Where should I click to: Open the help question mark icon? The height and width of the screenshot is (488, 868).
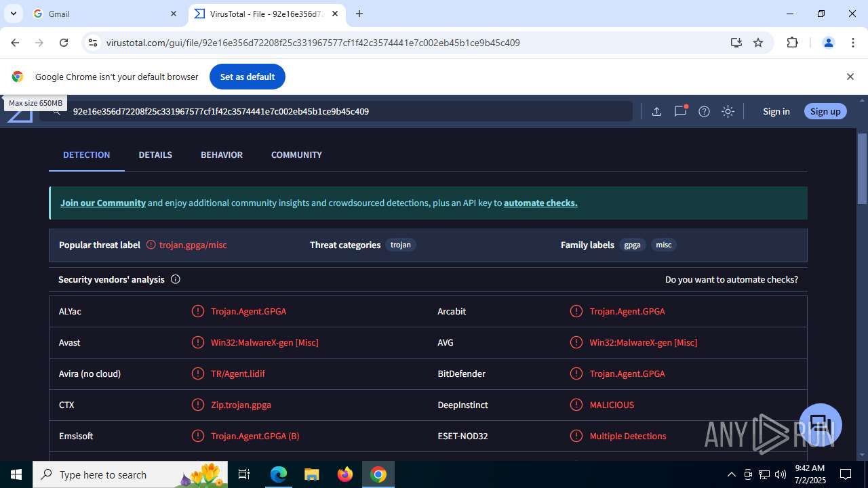[x=704, y=111]
